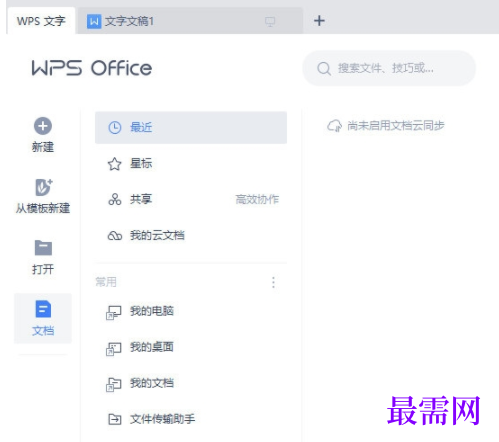Image resolution: width=499 pixels, height=442 pixels.
Task: Click the monitor icon on 文字文稿1 tab
Action: pyautogui.click(x=270, y=22)
